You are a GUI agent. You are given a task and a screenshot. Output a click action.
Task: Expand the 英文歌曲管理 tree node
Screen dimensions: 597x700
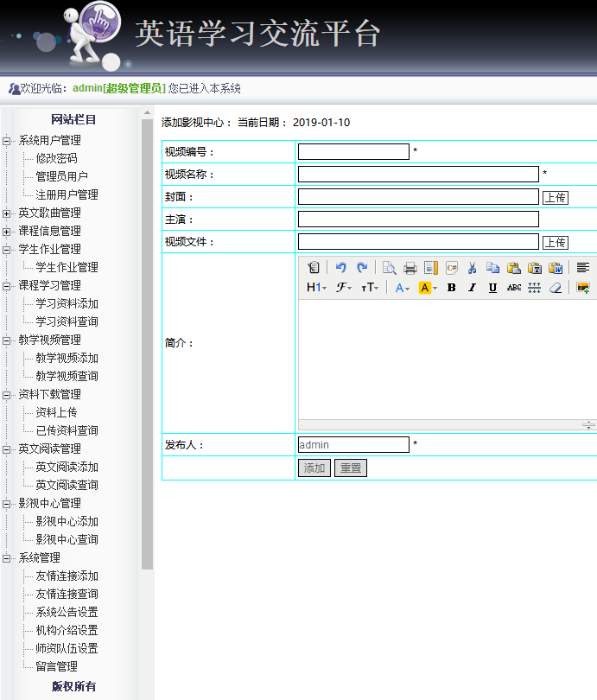[x=6, y=213]
